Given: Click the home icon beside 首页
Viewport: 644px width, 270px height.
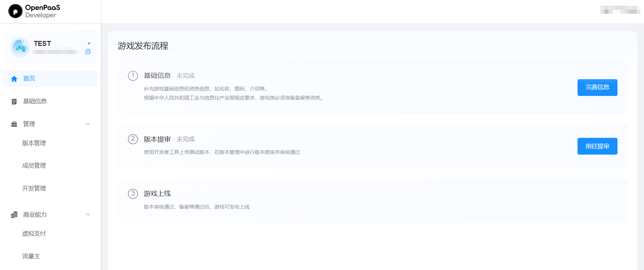Looking at the screenshot, I should [x=14, y=79].
